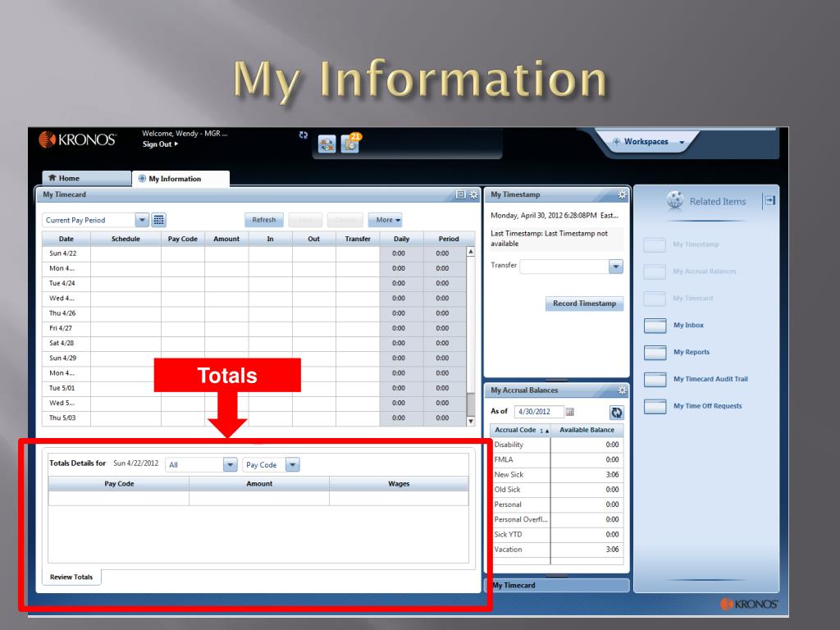
Task: Expand the collapsed My Timecard bar at bottom
Action: click(x=556, y=585)
